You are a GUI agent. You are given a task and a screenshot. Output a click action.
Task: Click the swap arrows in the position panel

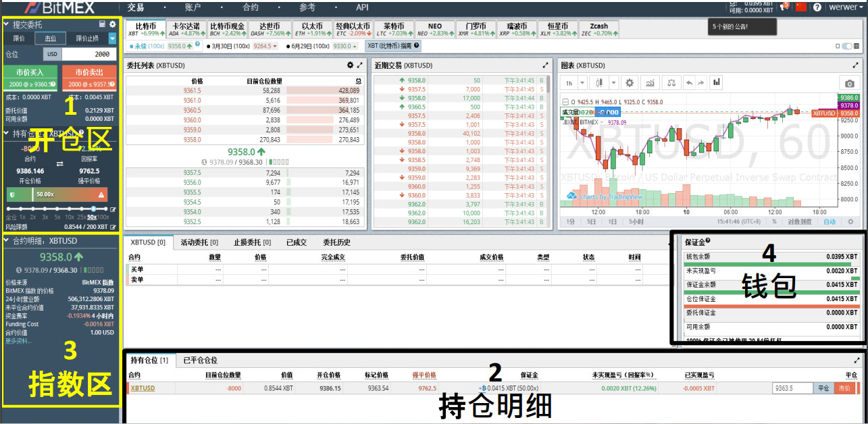(x=60, y=163)
